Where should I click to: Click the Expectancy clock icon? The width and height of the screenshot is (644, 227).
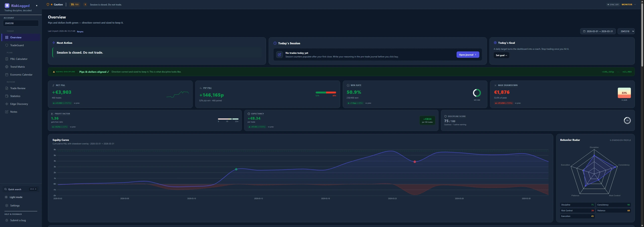(249, 114)
